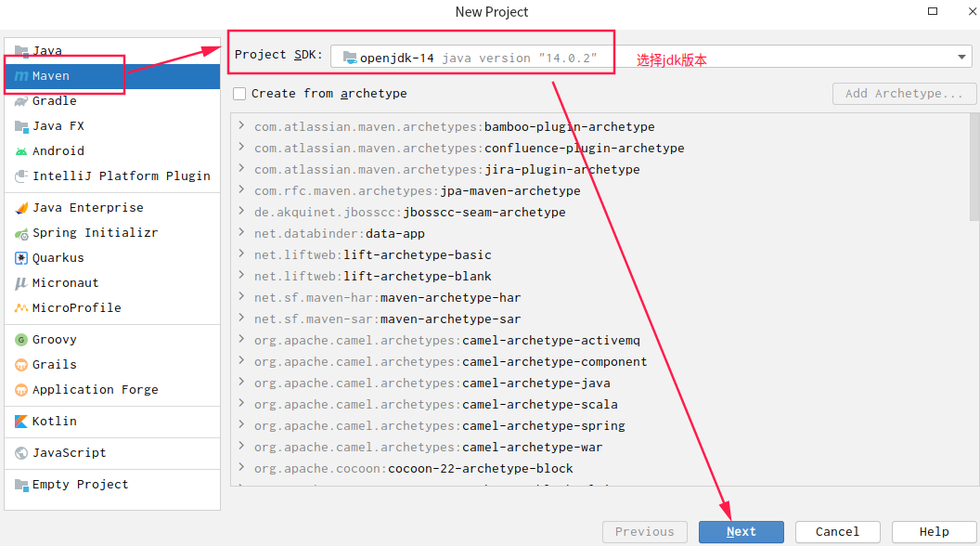The height and width of the screenshot is (546, 980).
Task: Expand jira-plugin-archetype entry
Action: click(242, 168)
